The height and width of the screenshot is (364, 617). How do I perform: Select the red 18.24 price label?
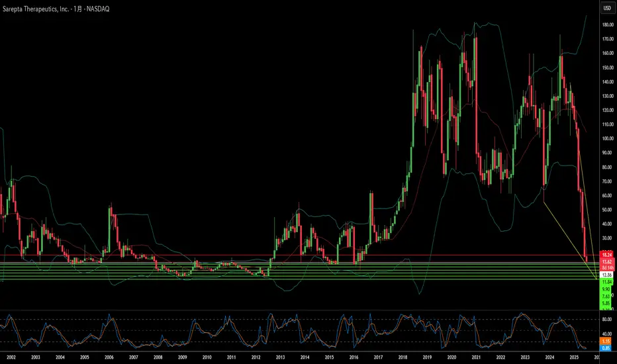(x=607, y=255)
